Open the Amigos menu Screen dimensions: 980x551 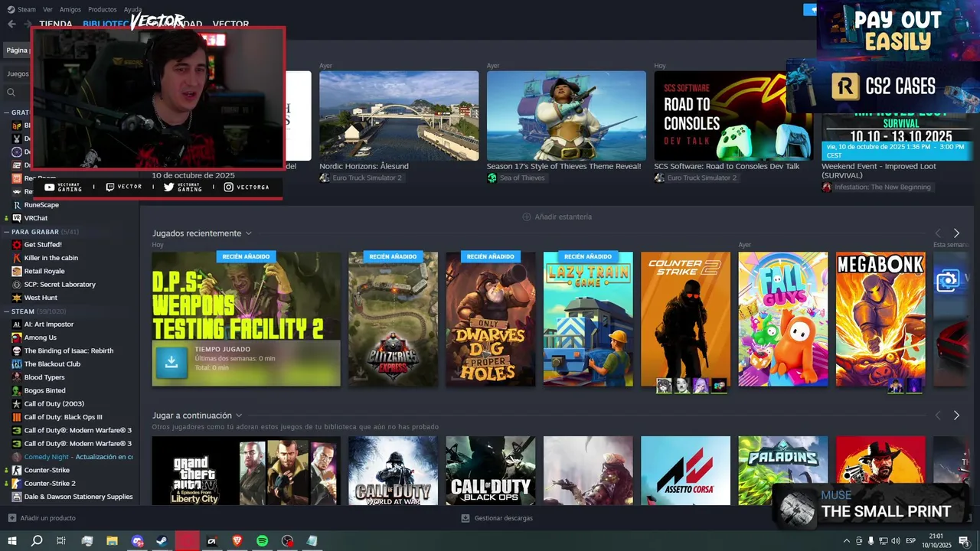tap(70, 9)
